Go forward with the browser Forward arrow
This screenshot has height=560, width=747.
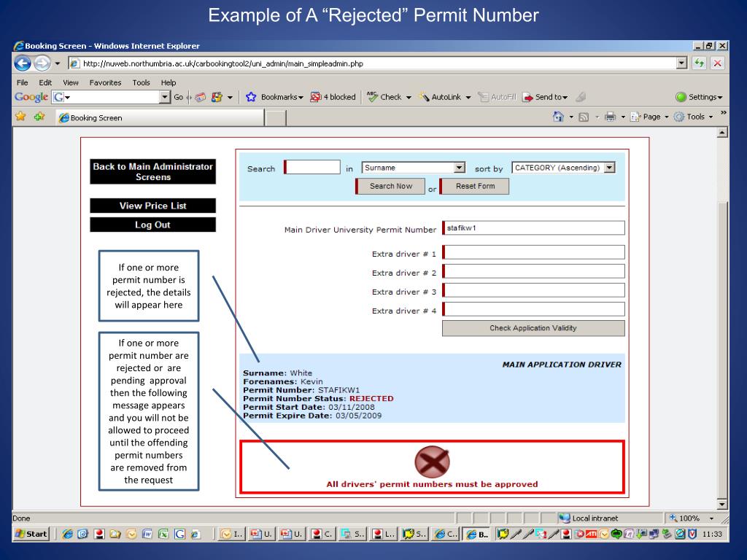click(42, 63)
